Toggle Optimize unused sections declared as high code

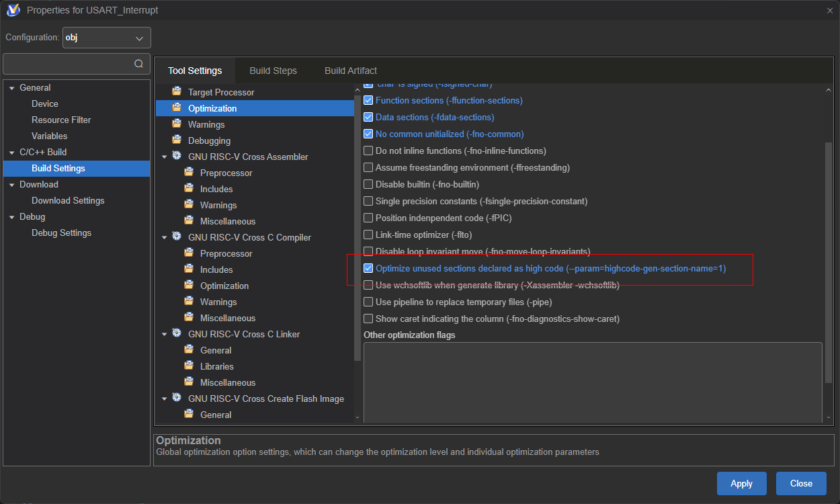click(x=368, y=268)
